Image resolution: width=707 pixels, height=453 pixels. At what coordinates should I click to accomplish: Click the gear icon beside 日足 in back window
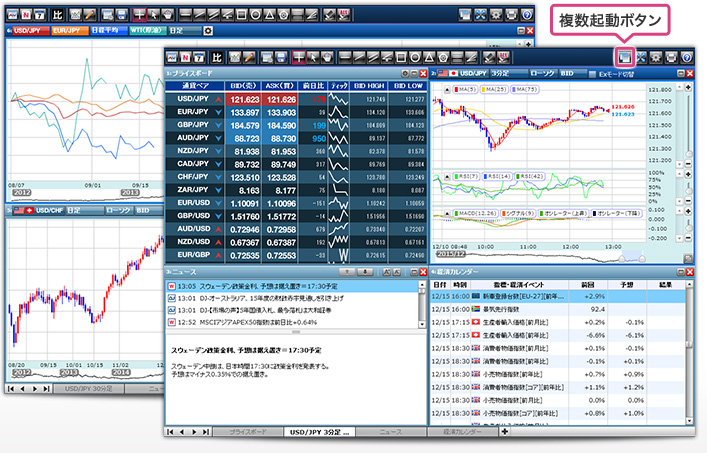[208, 31]
